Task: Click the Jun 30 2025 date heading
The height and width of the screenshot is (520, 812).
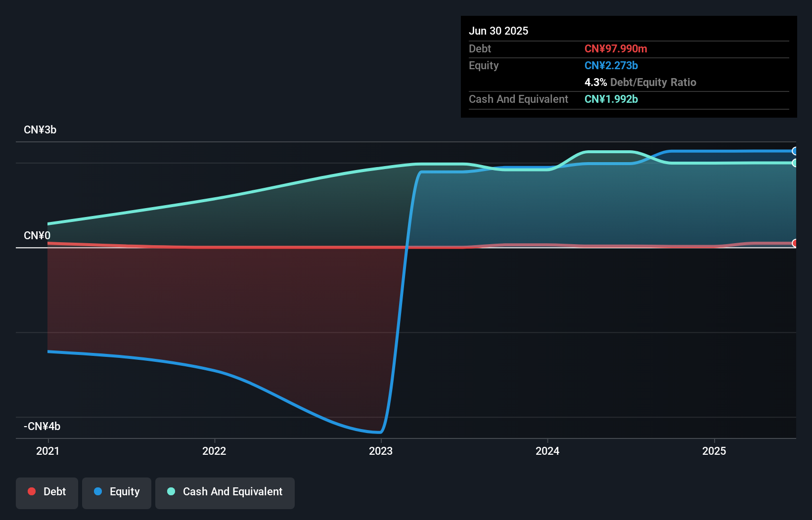Action: [x=498, y=30]
